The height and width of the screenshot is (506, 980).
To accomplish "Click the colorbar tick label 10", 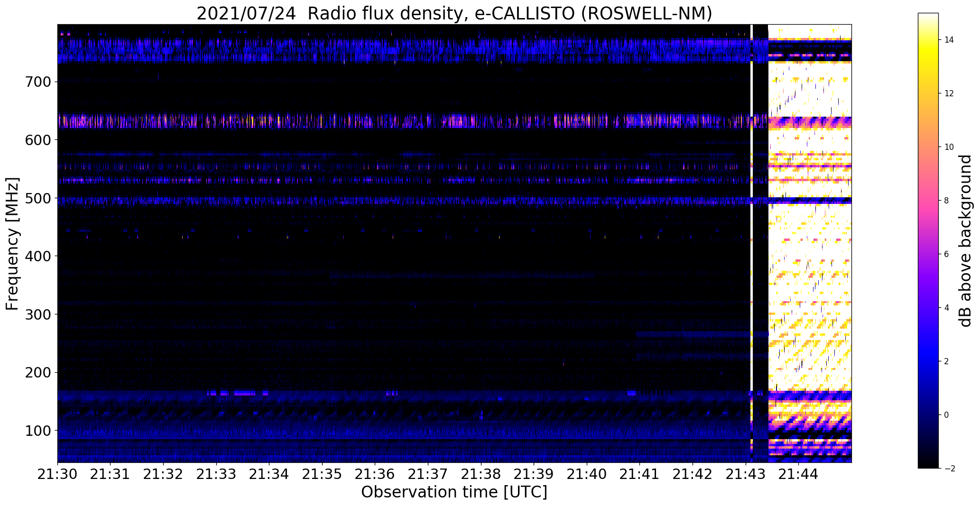I will tap(949, 147).
